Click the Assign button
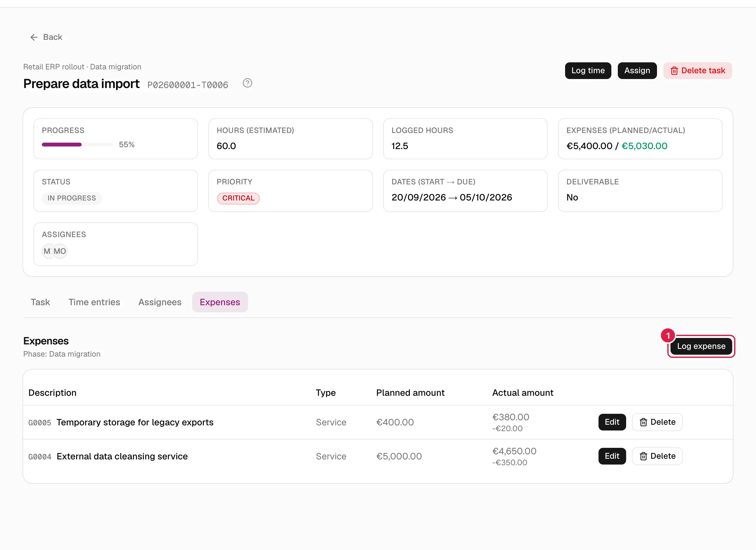756x550 pixels. click(637, 71)
